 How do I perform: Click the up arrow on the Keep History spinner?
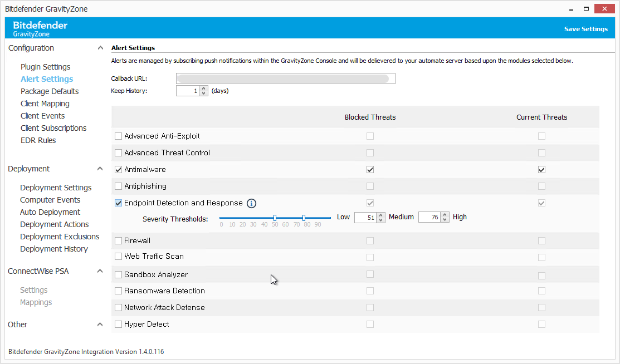(203, 88)
